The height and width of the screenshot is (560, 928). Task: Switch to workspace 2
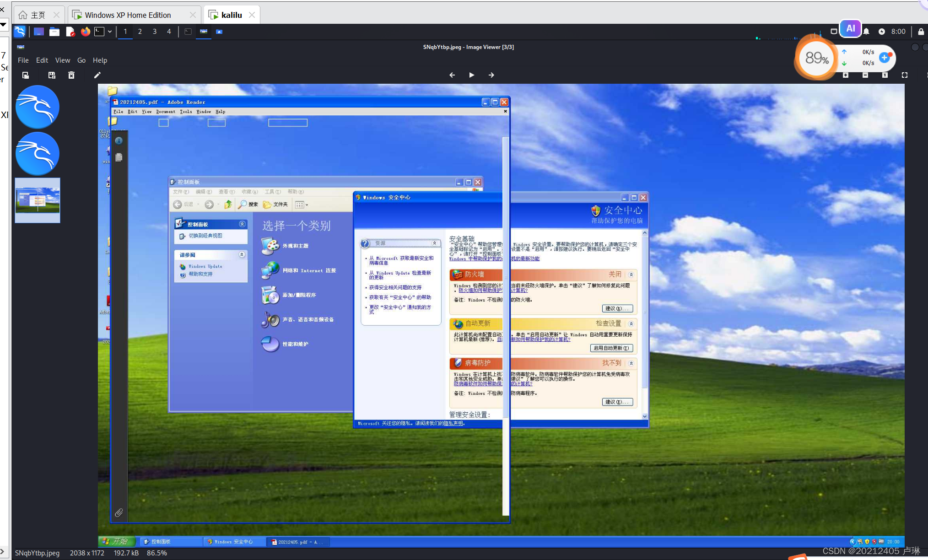pyautogui.click(x=140, y=32)
